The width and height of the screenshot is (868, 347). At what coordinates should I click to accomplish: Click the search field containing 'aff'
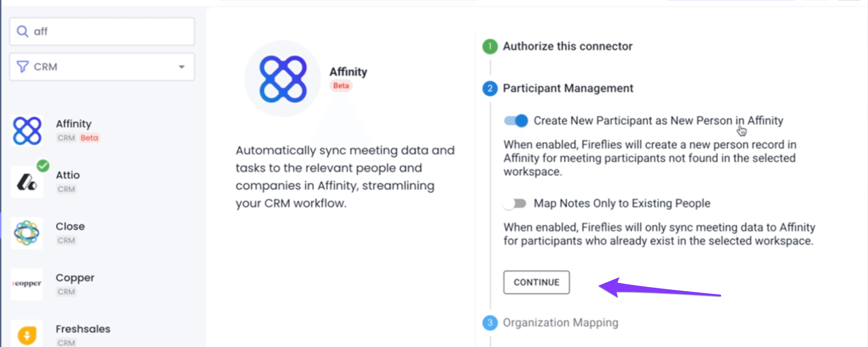pyautogui.click(x=102, y=31)
